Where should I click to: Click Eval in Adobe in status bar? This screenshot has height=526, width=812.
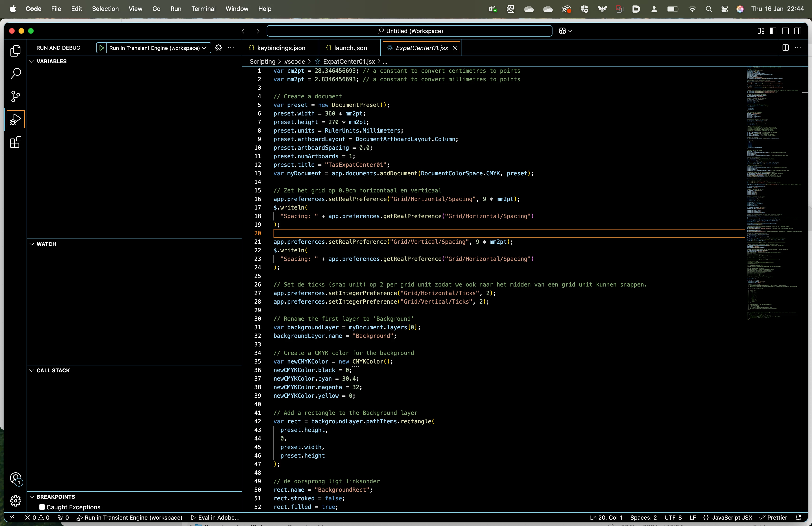216,517
